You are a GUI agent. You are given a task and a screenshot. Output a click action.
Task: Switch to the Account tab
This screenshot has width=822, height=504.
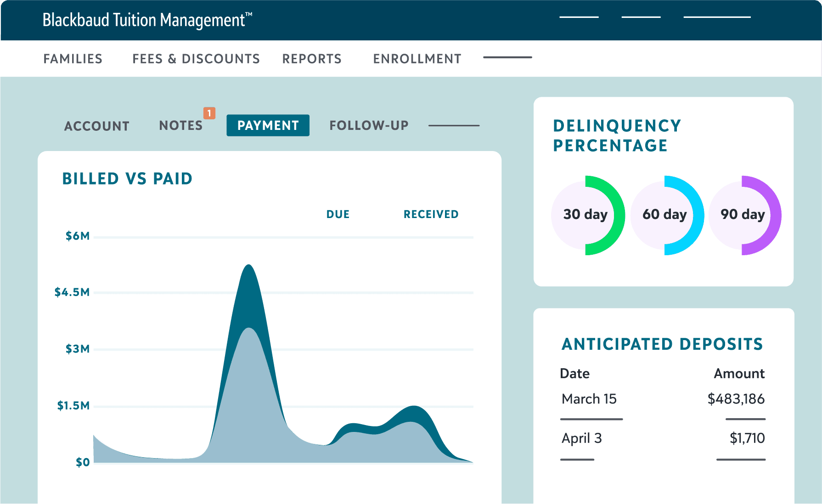point(96,125)
